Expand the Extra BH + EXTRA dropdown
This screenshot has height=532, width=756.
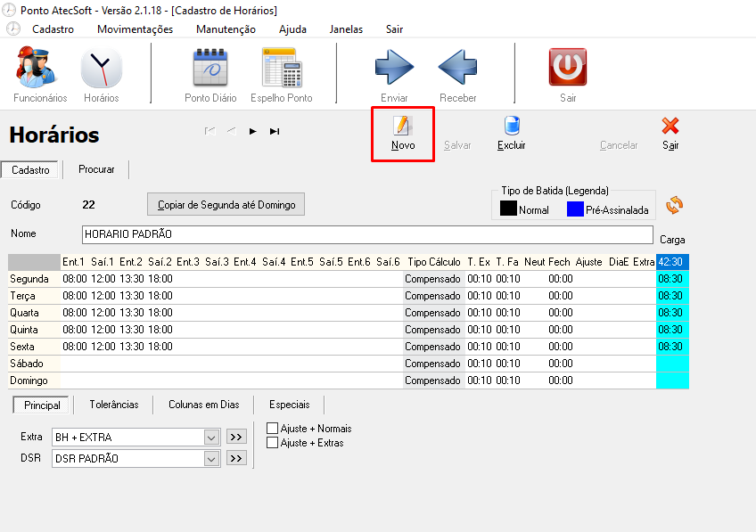coord(211,437)
